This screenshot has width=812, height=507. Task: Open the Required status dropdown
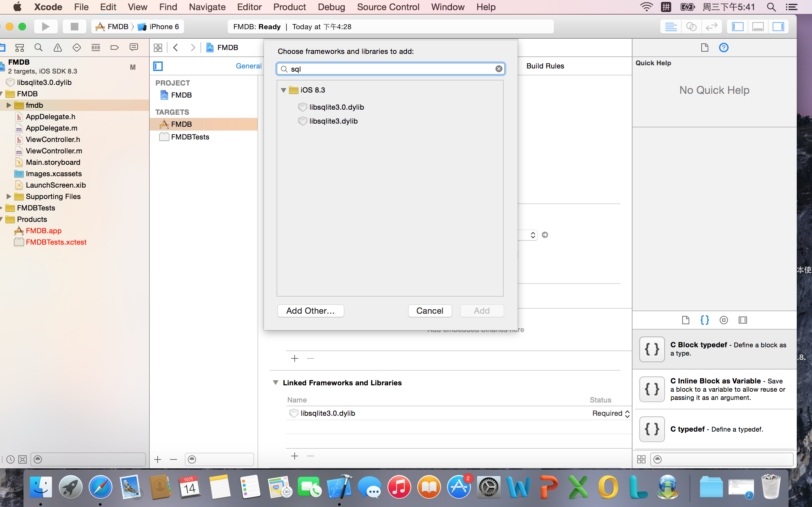click(x=611, y=414)
